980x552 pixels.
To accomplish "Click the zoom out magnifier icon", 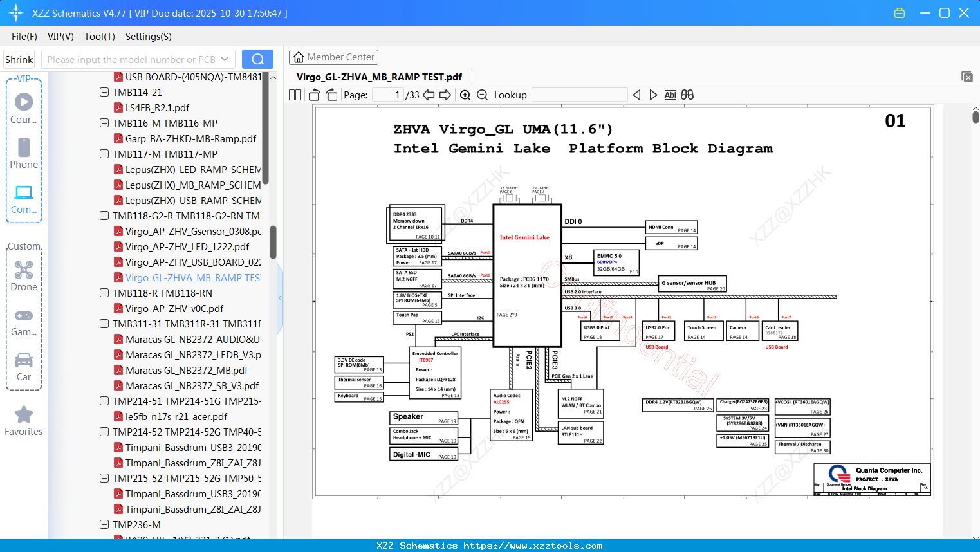I will point(483,95).
